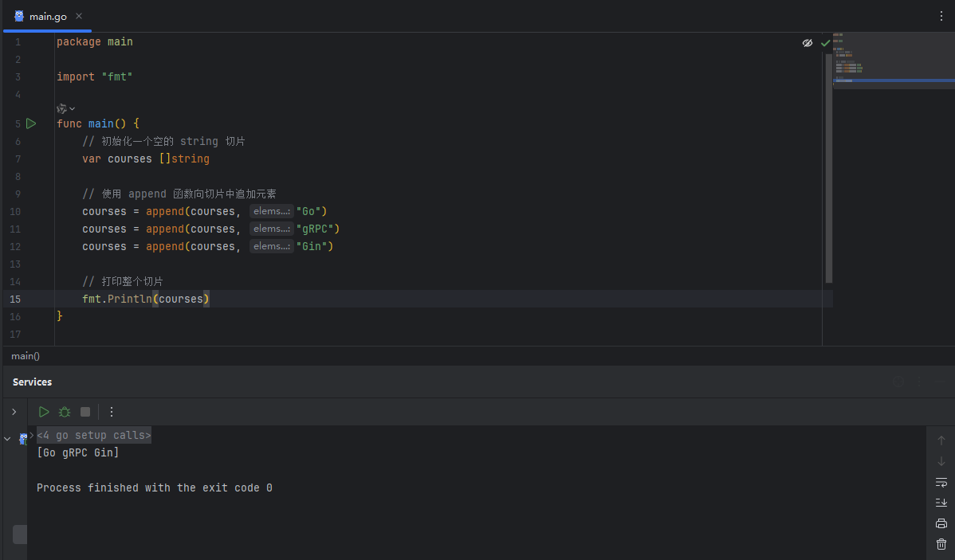Click the "Gin" string literal

click(312, 246)
